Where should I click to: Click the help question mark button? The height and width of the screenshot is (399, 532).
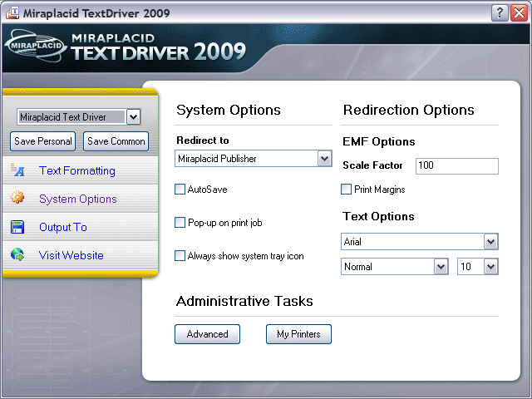pyautogui.click(x=500, y=13)
